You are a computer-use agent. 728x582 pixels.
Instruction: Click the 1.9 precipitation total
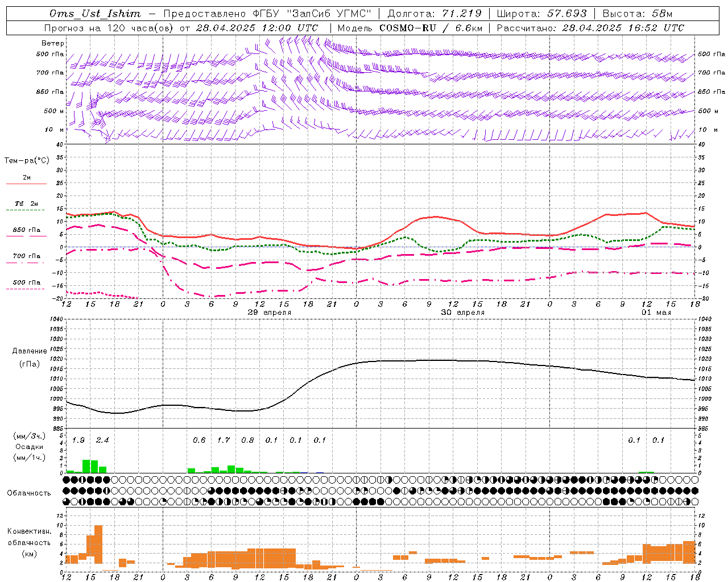(78, 440)
